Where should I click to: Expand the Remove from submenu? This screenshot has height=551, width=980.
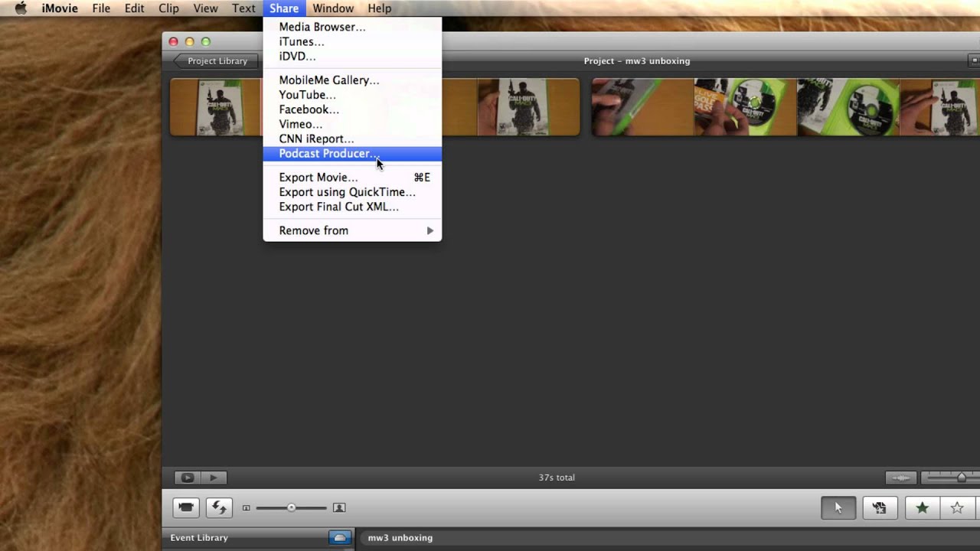(x=352, y=230)
